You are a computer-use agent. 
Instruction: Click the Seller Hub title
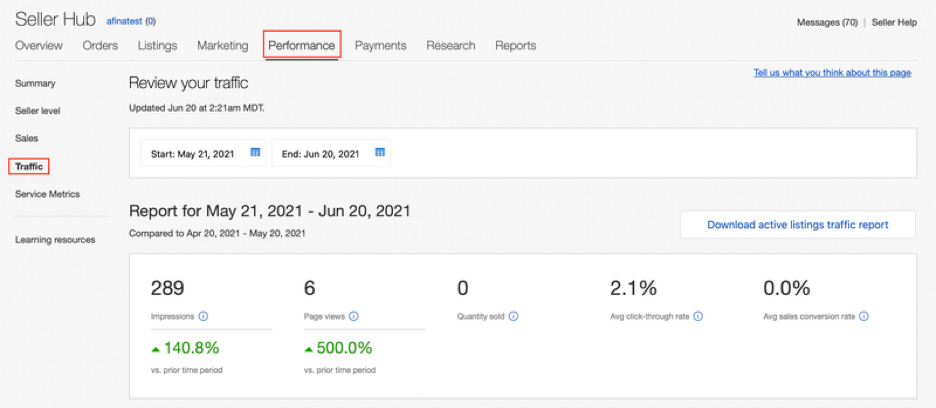point(55,19)
